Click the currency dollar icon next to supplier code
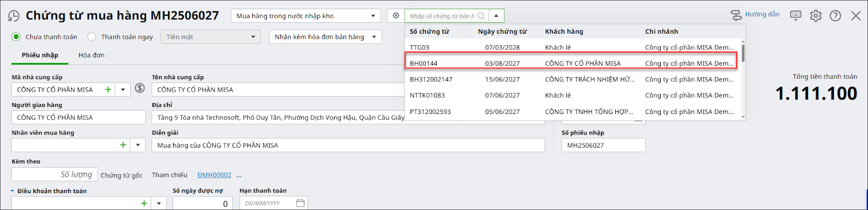The width and height of the screenshot is (868, 210). (x=140, y=88)
